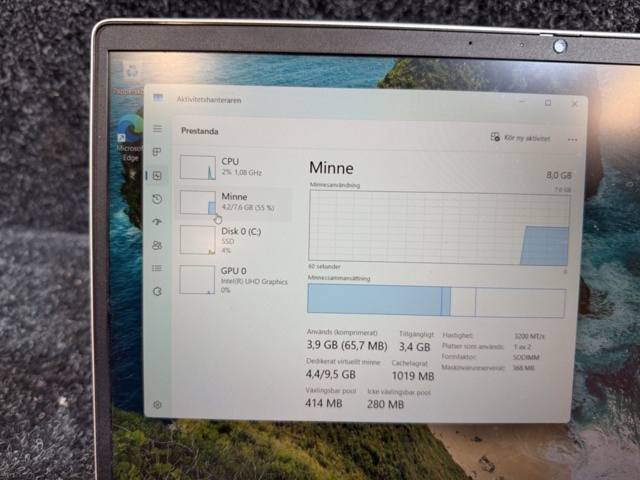The height and width of the screenshot is (480, 640).
Task: Click the Minnessammansättning composition bar
Action: [436, 301]
